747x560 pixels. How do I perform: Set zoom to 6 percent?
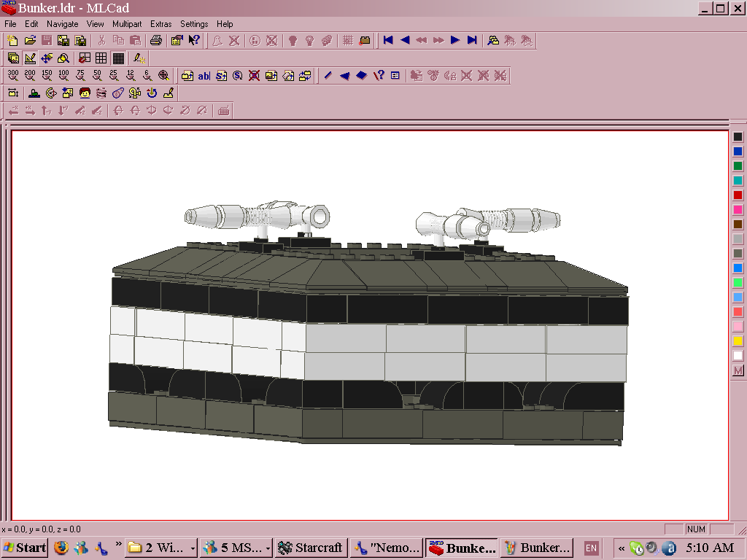click(147, 75)
